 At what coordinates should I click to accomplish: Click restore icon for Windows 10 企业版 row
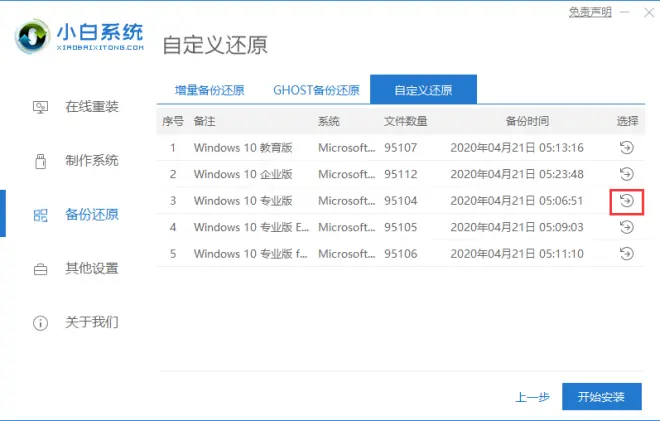pos(626,174)
